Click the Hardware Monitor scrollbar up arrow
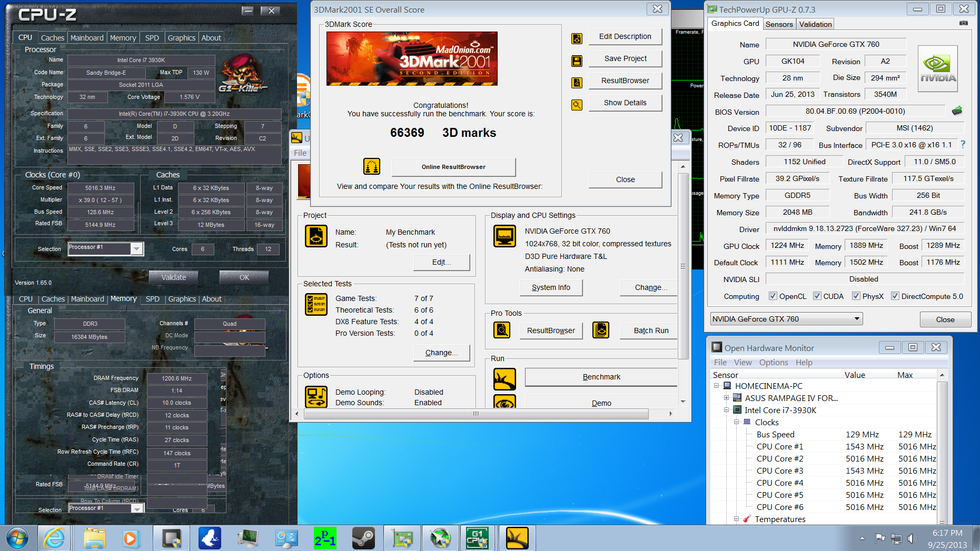980x551 pixels. 942,375
